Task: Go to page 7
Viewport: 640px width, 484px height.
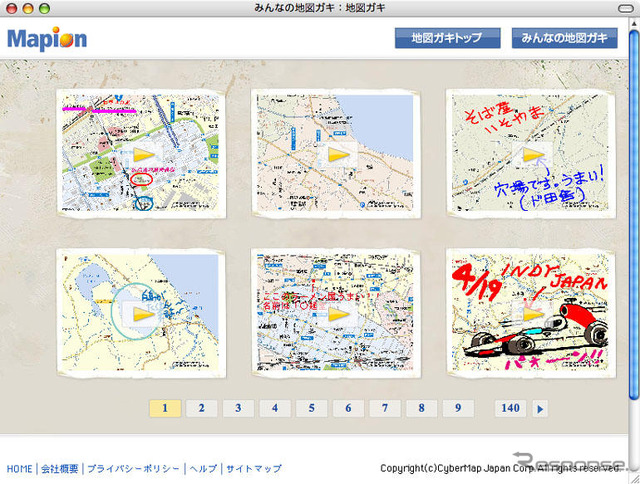Action: click(385, 408)
